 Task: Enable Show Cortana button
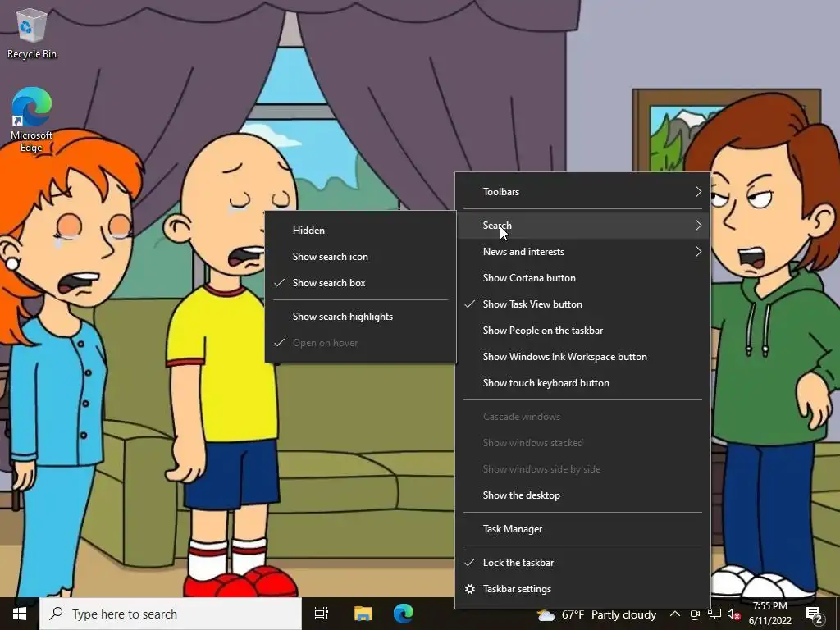(x=583, y=278)
